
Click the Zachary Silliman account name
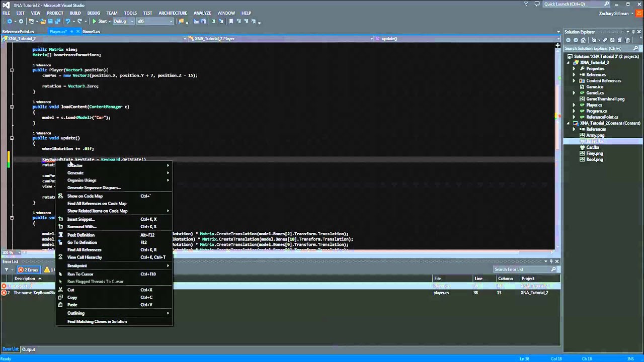point(614,14)
